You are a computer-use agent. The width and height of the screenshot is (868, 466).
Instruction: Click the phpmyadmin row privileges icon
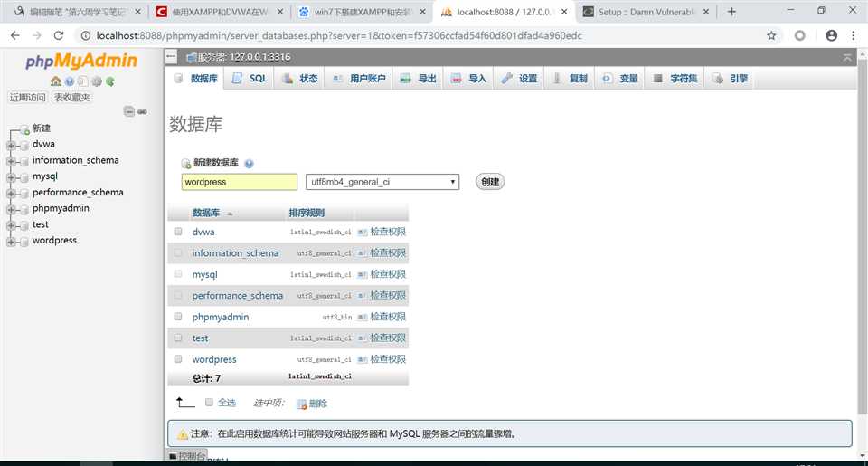(x=362, y=317)
